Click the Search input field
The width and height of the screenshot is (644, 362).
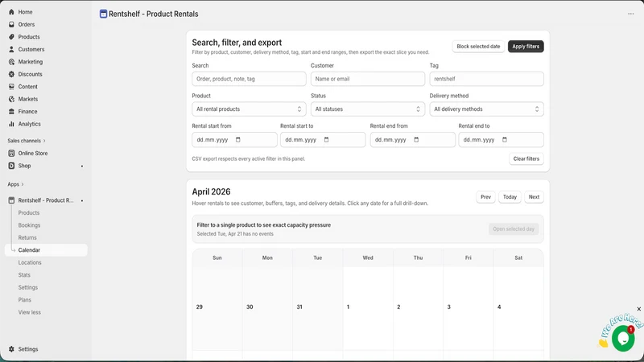pos(249,79)
